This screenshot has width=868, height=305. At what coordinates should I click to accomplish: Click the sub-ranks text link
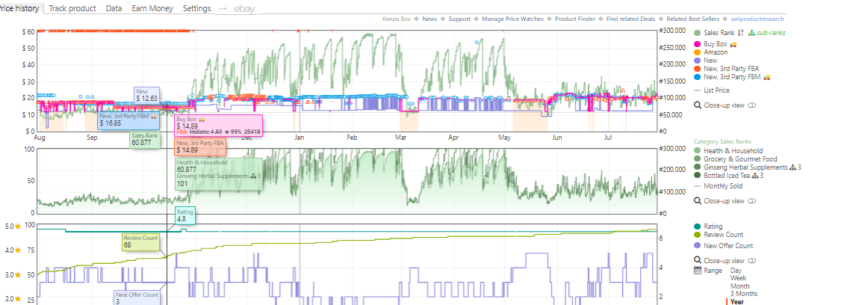point(771,33)
